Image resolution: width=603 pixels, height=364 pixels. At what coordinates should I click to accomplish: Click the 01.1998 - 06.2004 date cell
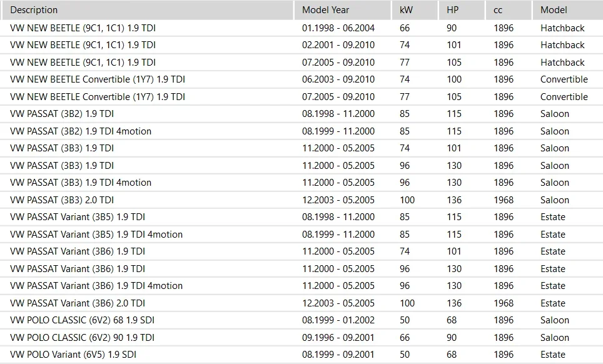coord(338,28)
